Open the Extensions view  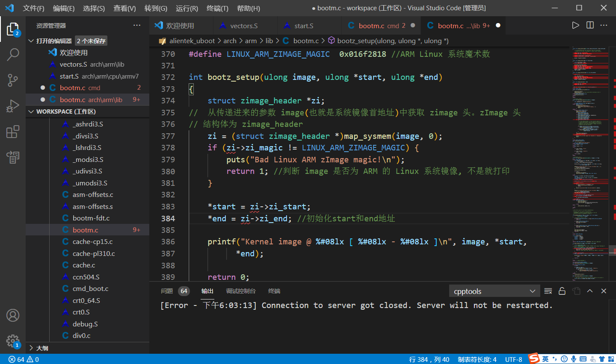13,132
